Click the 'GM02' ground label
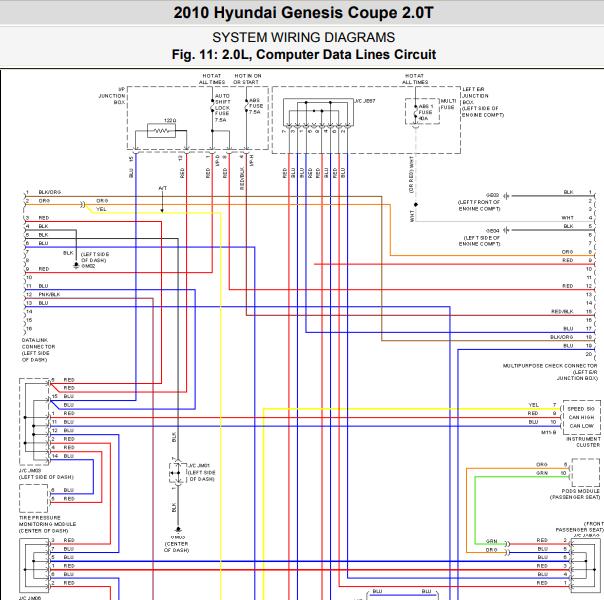Image resolution: width=604 pixels, height=600 pixels. 88,266
